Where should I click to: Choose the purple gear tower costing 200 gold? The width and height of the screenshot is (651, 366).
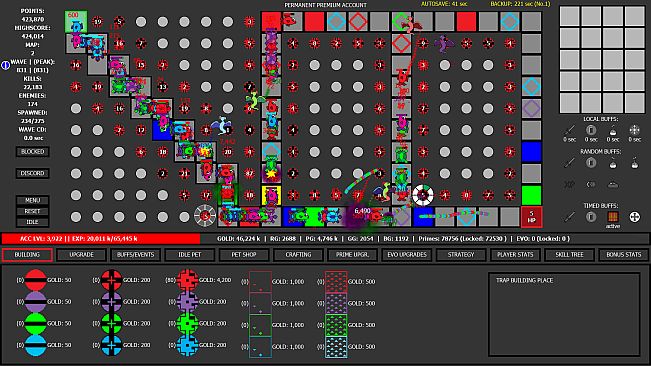coord(187,302)
